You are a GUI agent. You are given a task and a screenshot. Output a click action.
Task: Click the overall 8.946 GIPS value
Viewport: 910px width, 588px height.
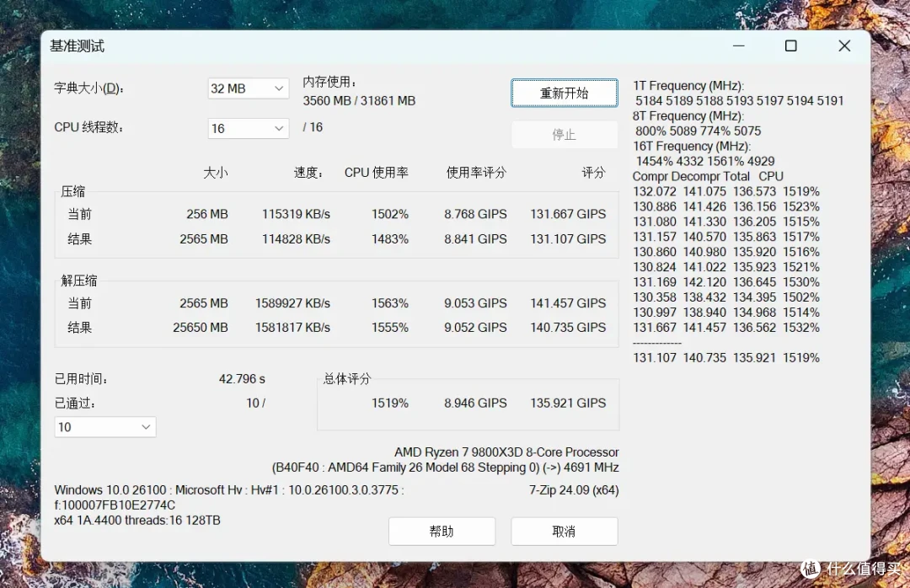[x=475, y=403]
